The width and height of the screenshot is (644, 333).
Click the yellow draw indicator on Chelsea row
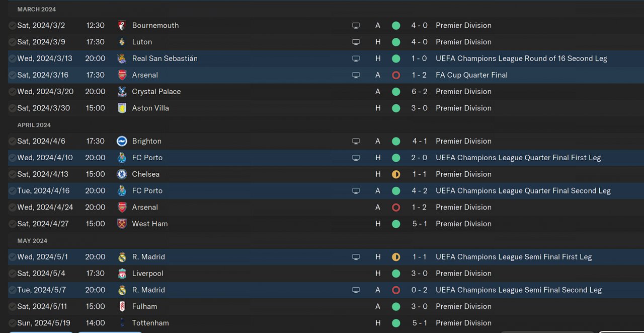(396, 174)
